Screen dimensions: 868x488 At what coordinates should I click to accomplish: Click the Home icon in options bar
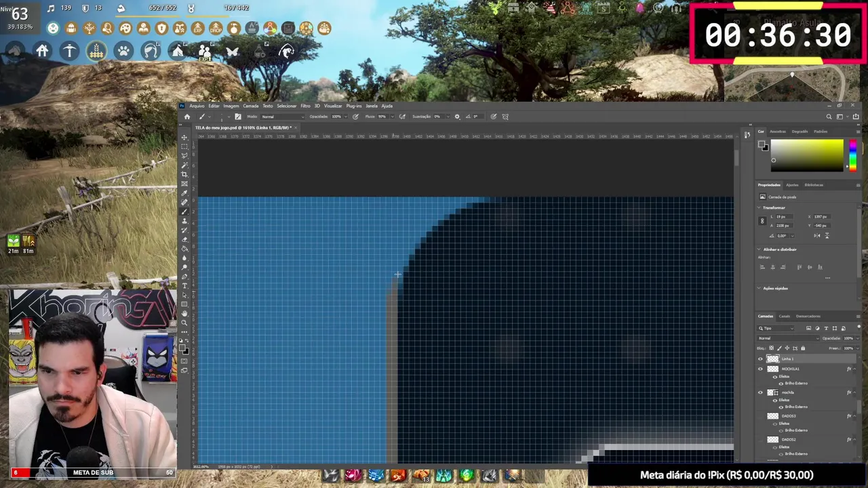(x=187, y=117)
